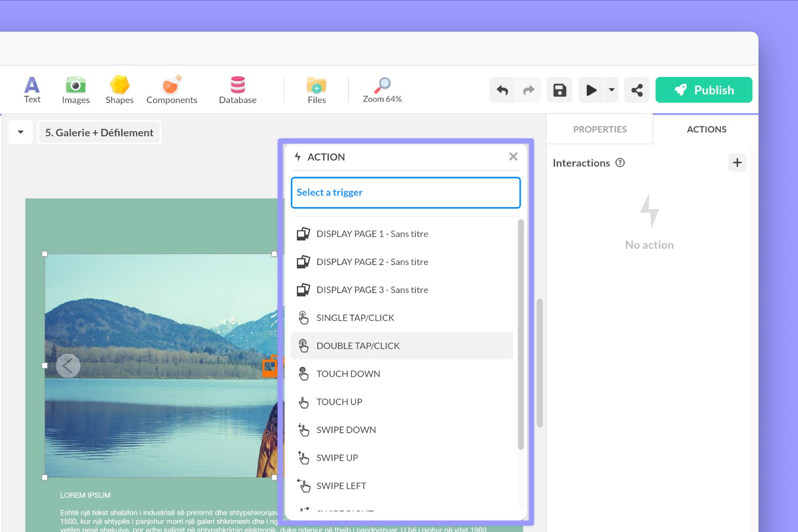The image size is (798, 532).
Task: Add a Text element
Action: (32, 89)
